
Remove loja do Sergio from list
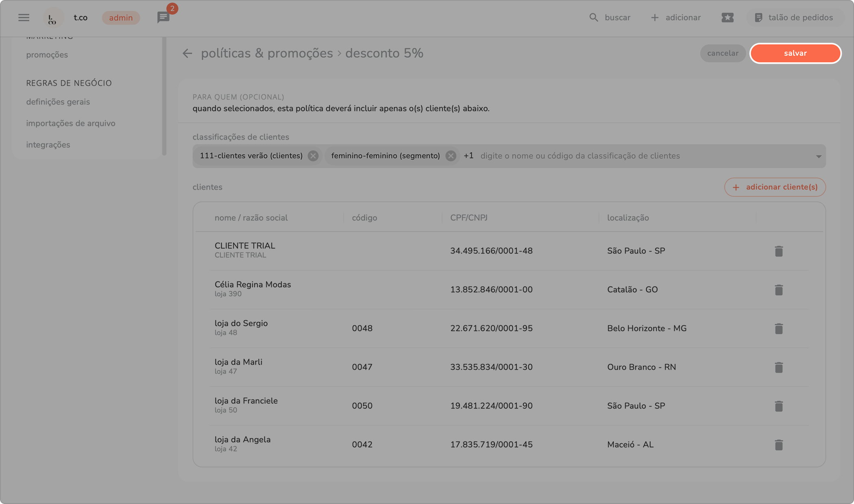778,328
